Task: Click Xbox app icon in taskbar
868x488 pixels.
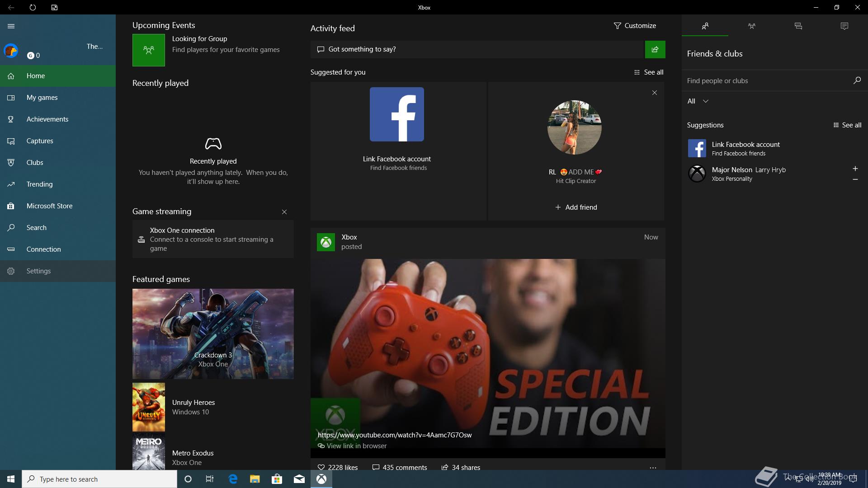Action: tap(321, 479)
